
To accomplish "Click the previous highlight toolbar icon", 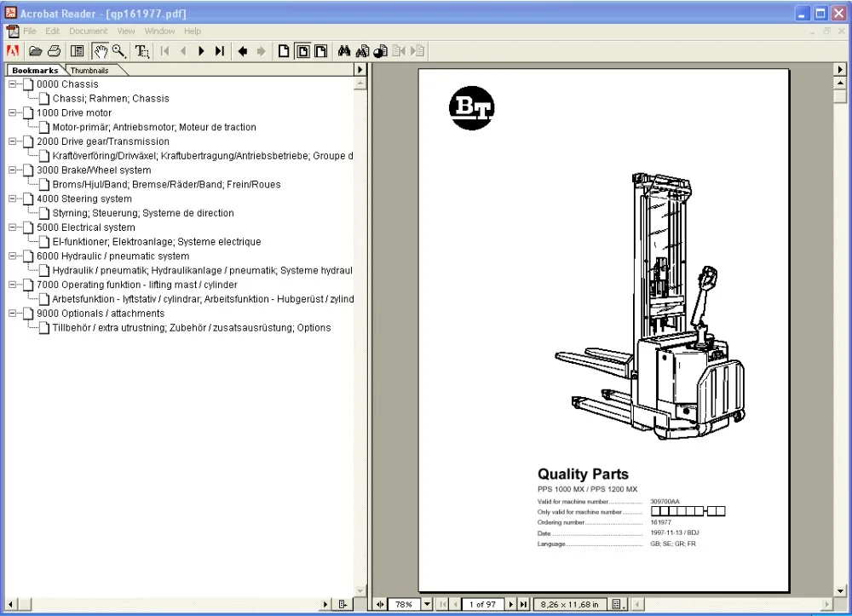I will pyautogui.click(x=399, y=51).
